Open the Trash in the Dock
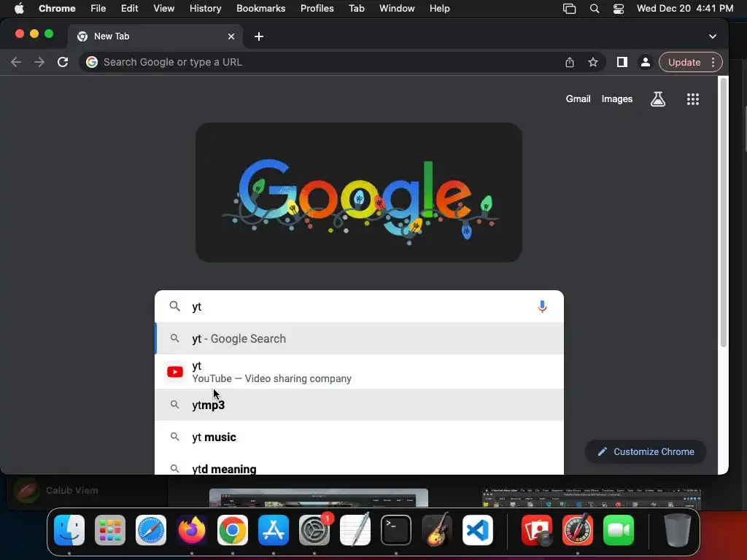The height and width of the screenshot is (560, 747). pyautogui.click(x=678, y=530)
